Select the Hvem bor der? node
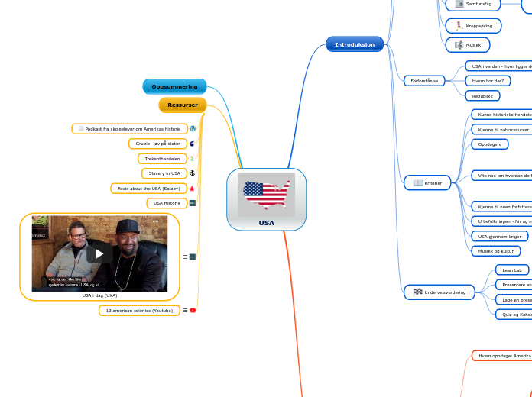Image resolution: width=532 pixels, height=397 pixels. pos(488,81)
